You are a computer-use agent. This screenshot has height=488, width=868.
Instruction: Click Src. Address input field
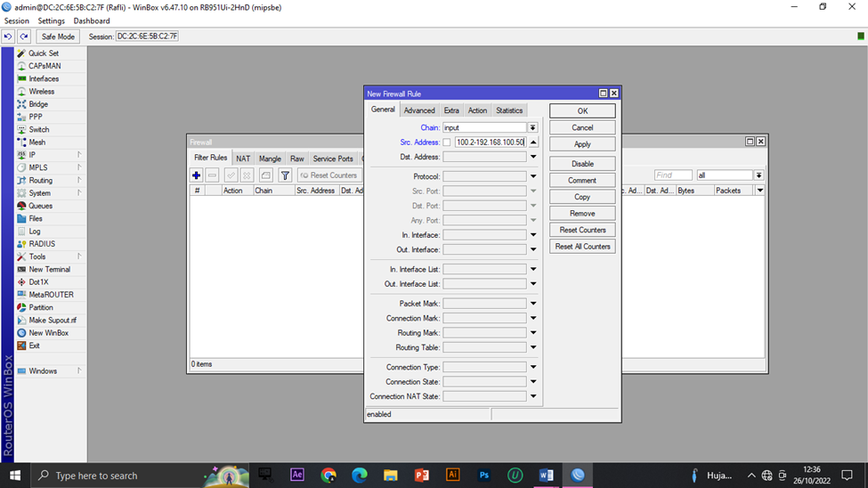[x=491, y=142]
